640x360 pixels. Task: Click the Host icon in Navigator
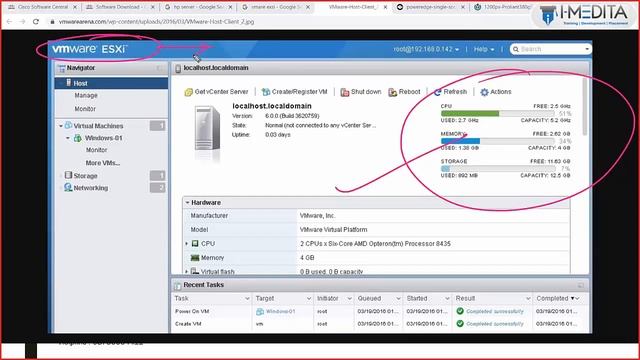[x=69, y=83]
